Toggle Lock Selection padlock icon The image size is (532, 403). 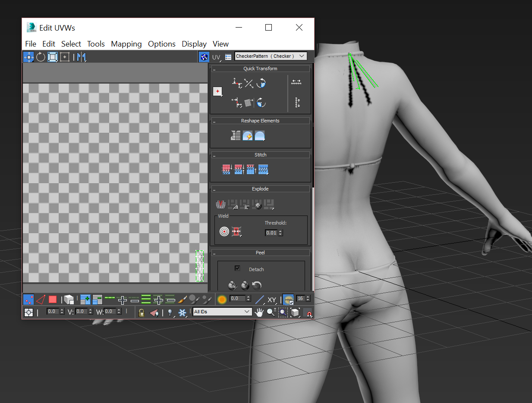(142, 312)
